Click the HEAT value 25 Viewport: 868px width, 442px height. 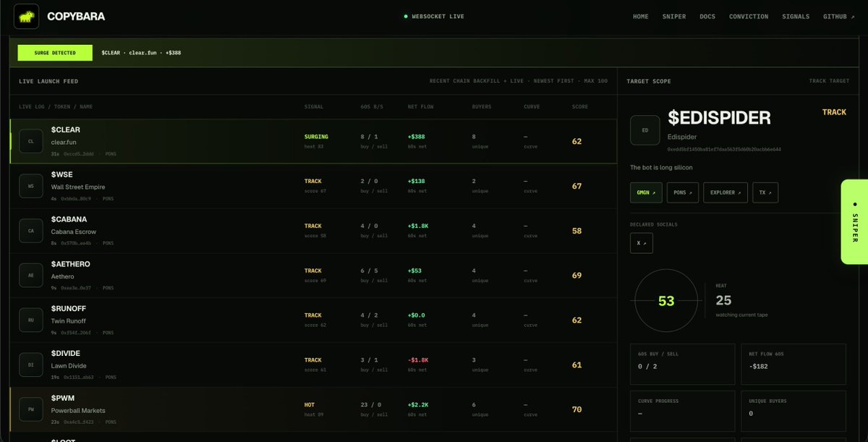(723, 299)
